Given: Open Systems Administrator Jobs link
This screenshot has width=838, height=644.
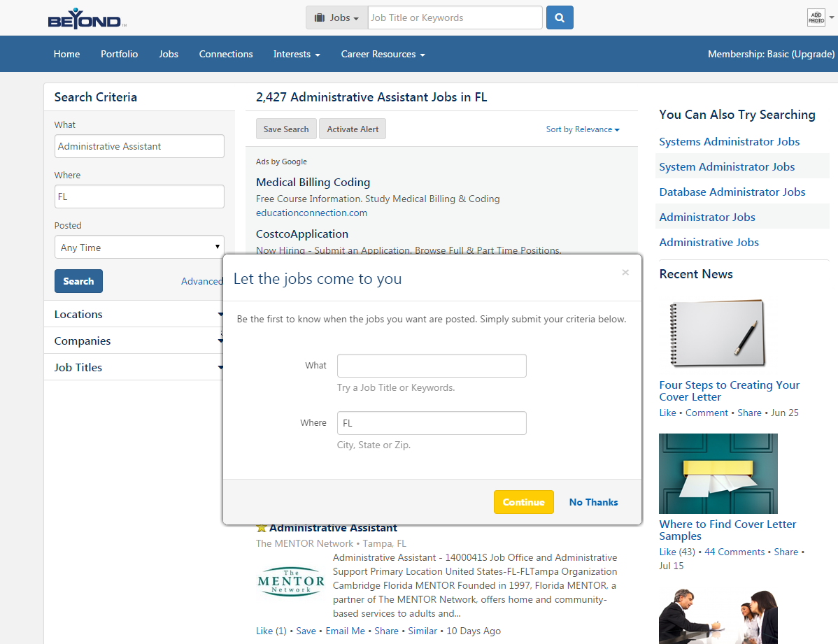Looking at the screenshot, I should coord(730,142).
